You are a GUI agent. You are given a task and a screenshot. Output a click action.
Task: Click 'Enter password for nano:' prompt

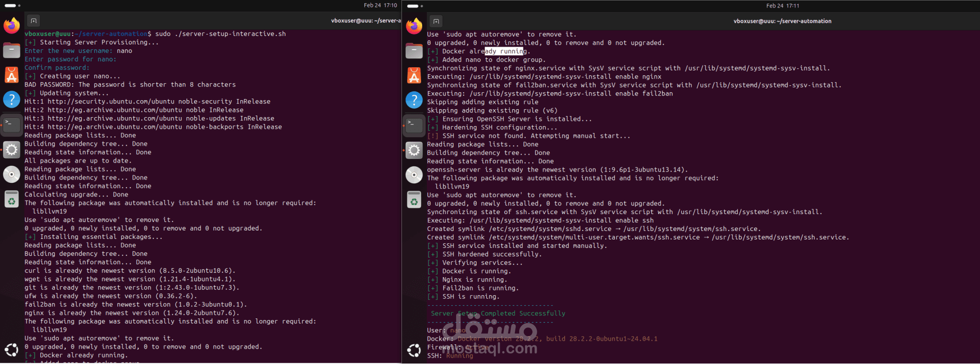tap(71, 59)
